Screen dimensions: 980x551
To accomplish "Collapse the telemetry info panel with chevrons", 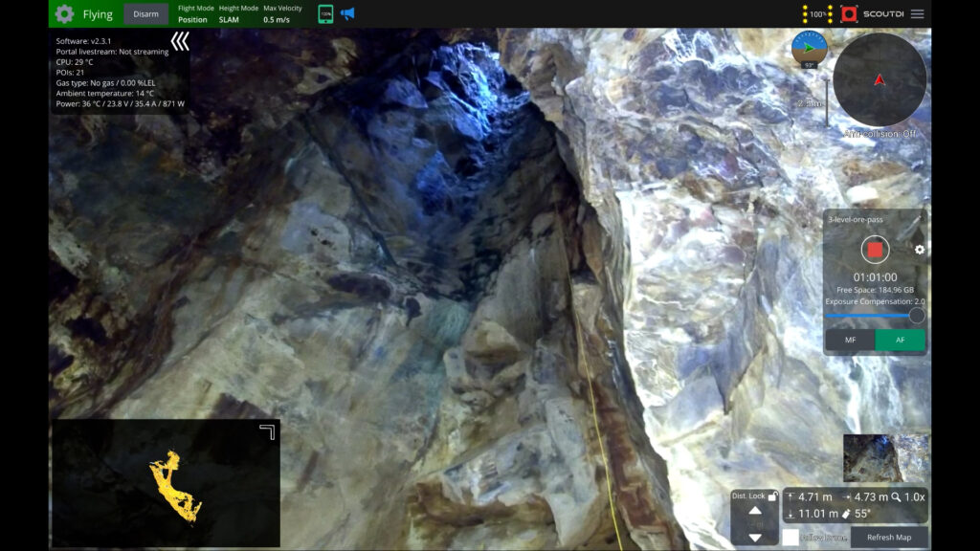I will click(180, 41).
